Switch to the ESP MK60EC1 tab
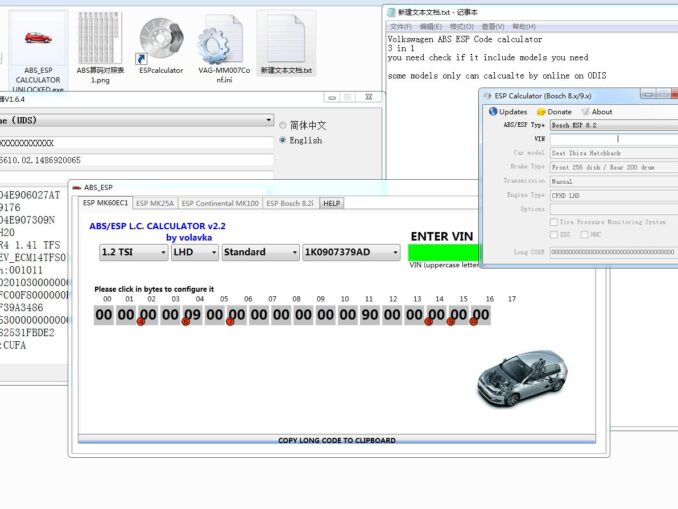678x509 pixels. click(105, 203)
